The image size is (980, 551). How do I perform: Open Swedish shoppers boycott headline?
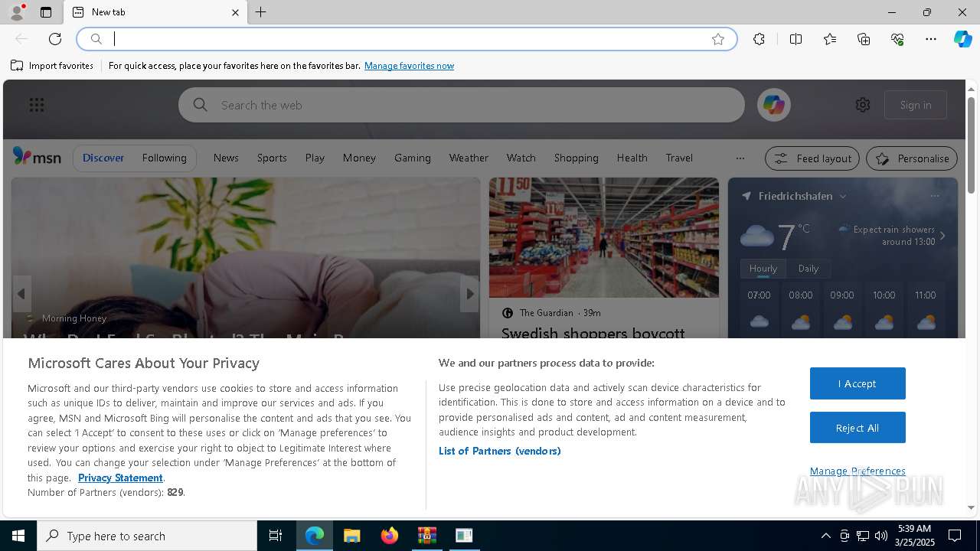click(593, 333)
